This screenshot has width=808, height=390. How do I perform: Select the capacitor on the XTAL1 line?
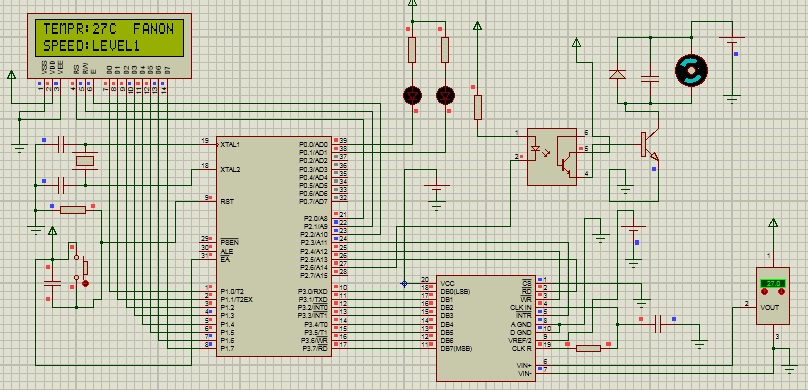[61, 145]
